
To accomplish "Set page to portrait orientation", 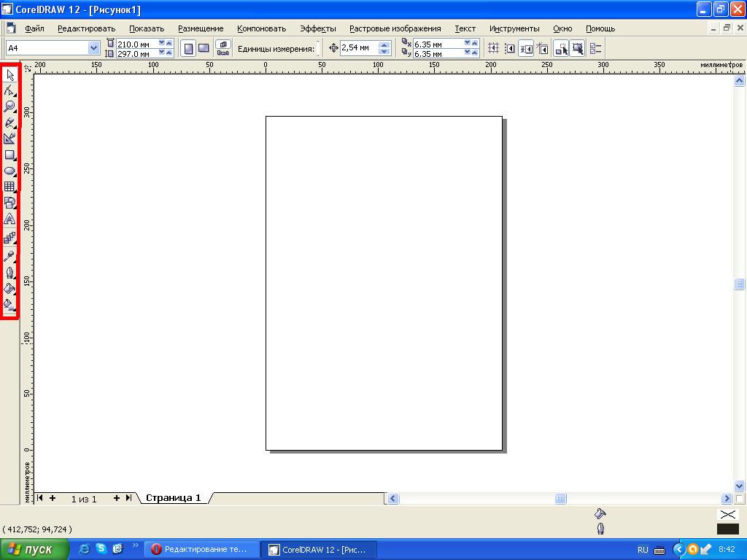I will click(x=189, y=48).
